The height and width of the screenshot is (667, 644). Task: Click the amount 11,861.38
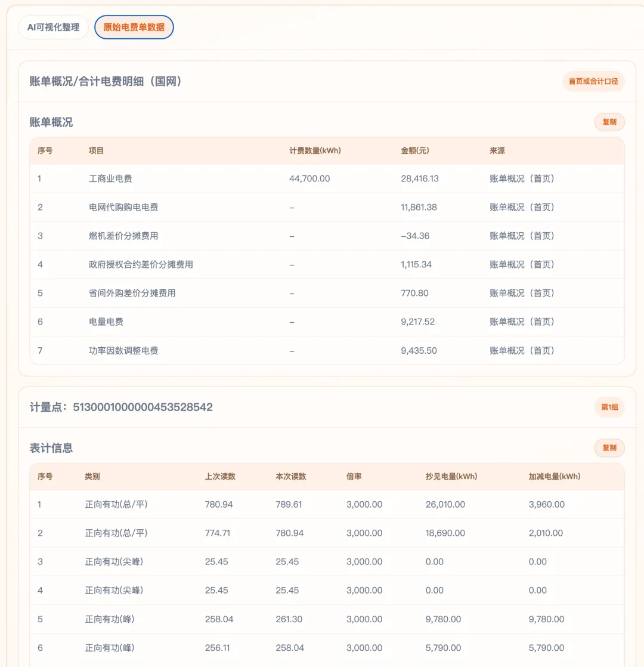(419, 207)
